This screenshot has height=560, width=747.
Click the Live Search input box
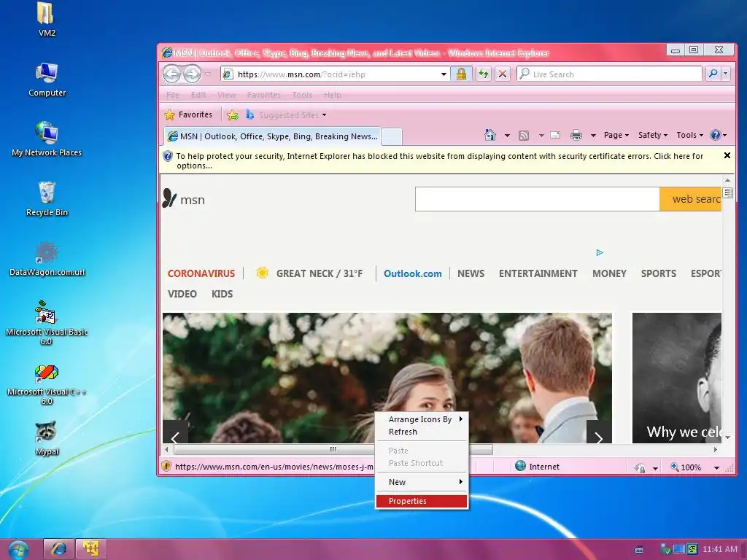click(609, 74)
